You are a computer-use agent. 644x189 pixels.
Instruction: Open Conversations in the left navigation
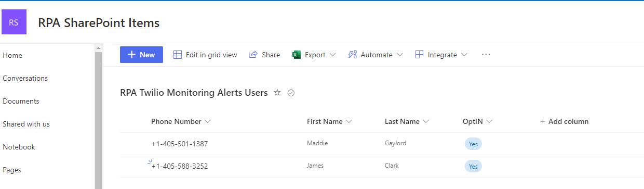point(25,78)
